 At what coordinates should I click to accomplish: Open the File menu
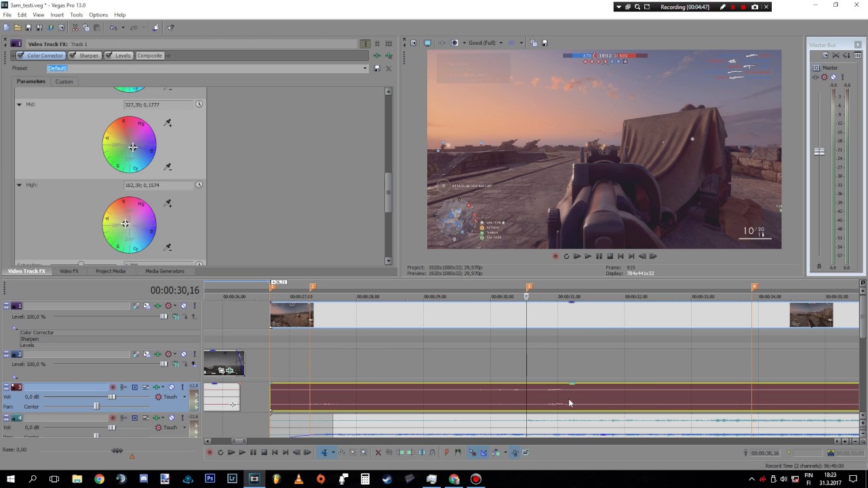coord(7,15)
